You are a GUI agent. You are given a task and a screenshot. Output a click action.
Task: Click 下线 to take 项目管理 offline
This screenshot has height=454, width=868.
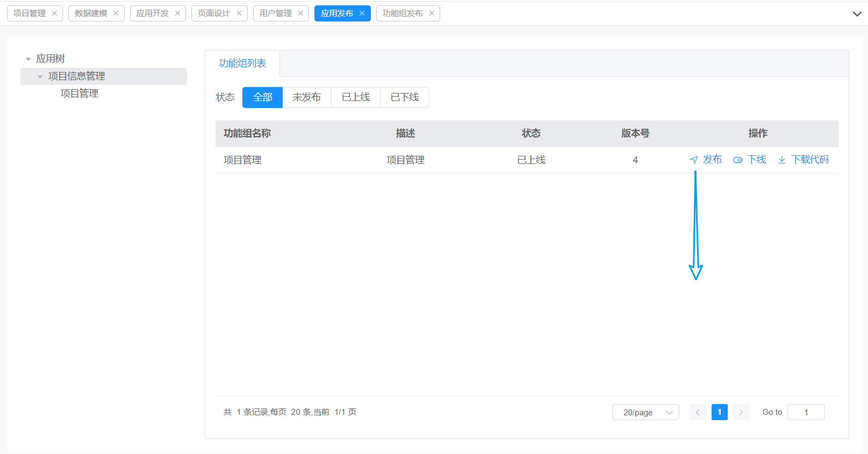[x=750, y=160]
